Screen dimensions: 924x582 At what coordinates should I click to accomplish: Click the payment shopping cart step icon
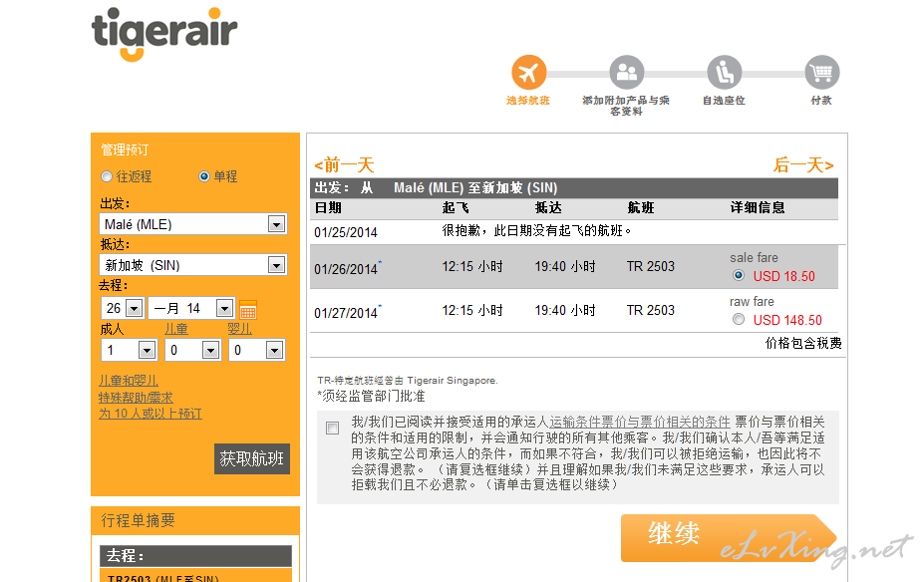point(822,73)
